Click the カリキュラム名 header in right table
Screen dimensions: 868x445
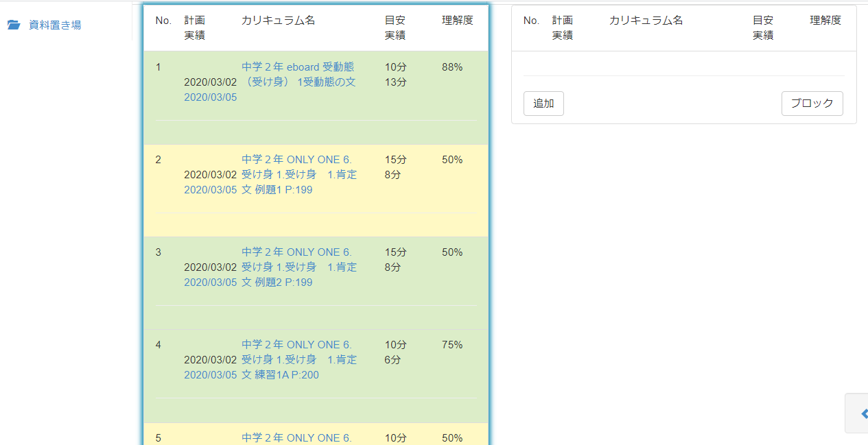646,21
